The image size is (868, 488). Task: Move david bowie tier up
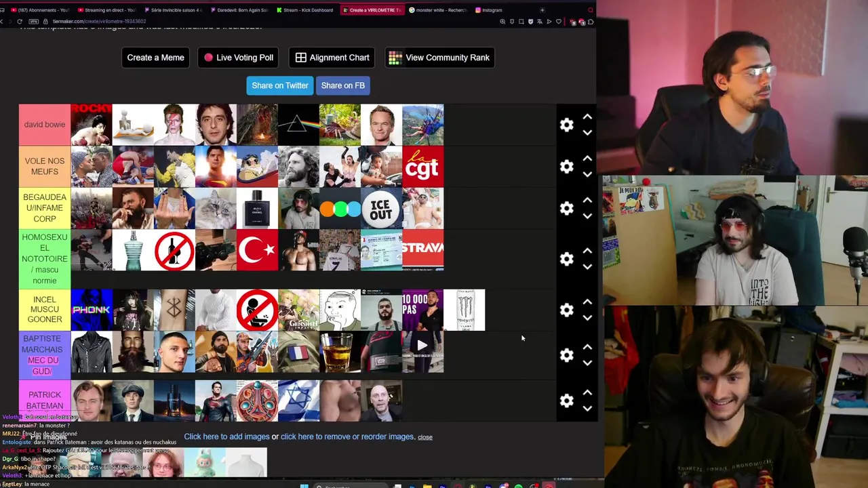(x=587, y=117)
